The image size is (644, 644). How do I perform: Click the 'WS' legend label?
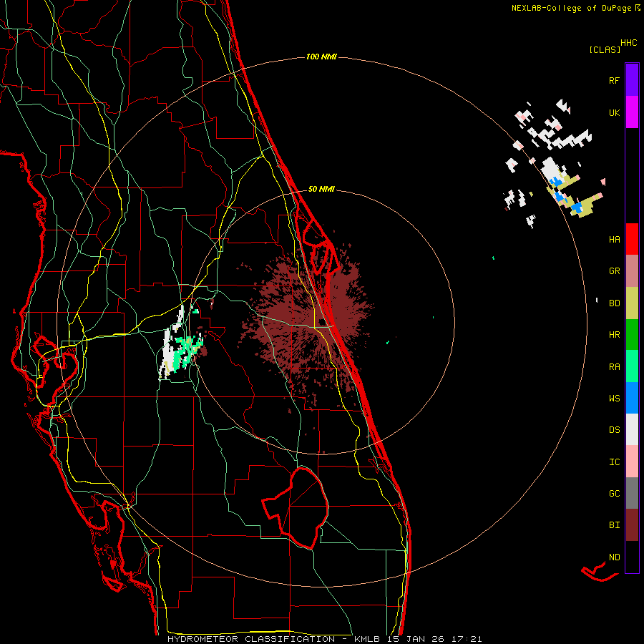click(x=614, y=399)
